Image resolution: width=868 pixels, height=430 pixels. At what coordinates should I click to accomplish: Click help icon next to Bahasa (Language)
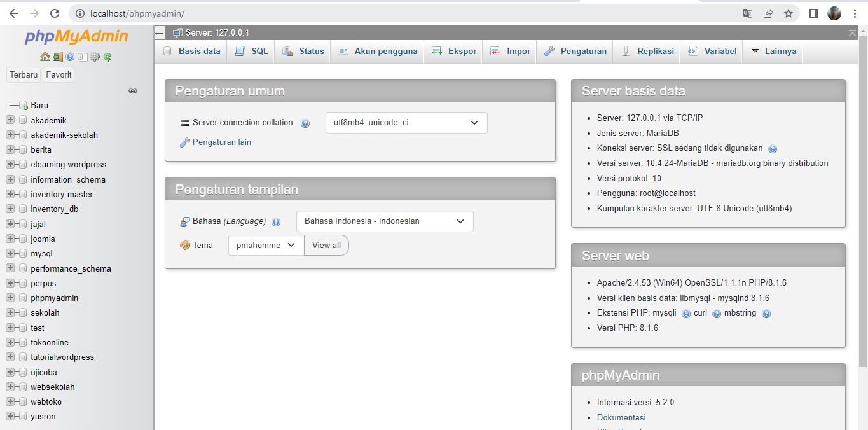276,222
